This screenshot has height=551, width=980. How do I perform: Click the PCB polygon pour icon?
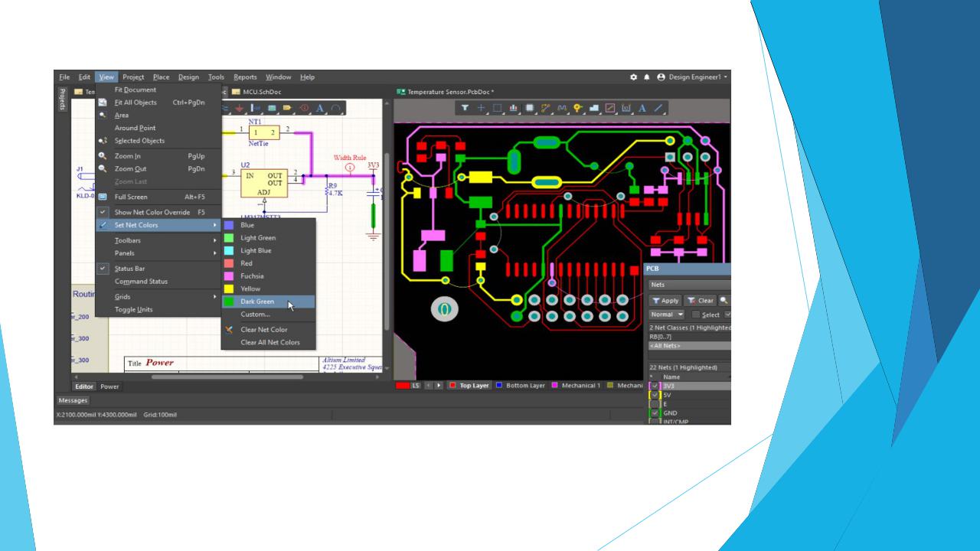[x=594, y=108]
